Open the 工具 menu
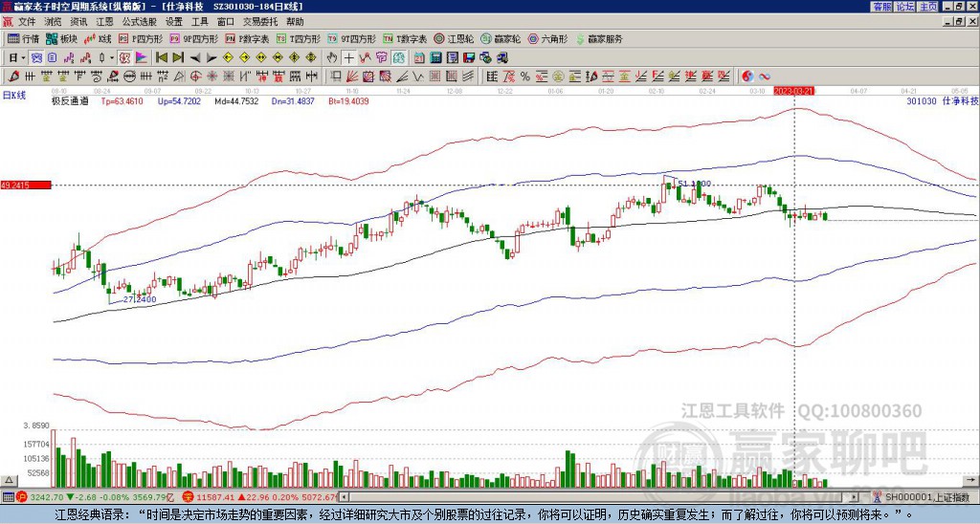The image size is (980, 524). [199, 22]
